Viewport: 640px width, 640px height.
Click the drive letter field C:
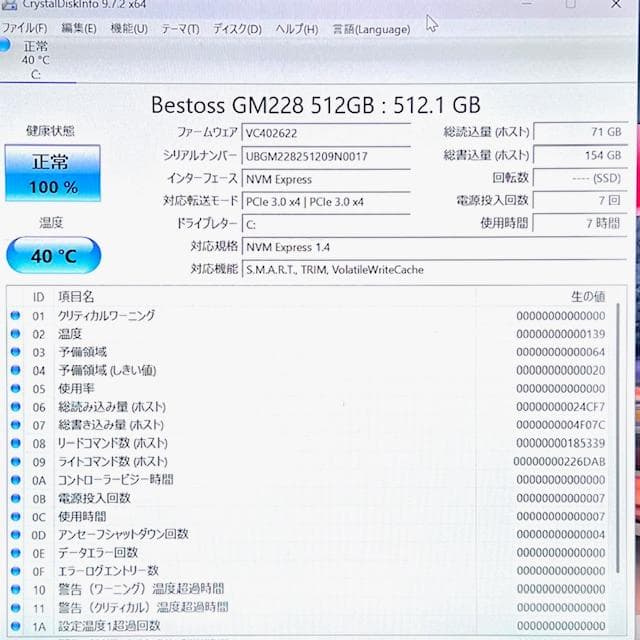click(x=326, y=224)
